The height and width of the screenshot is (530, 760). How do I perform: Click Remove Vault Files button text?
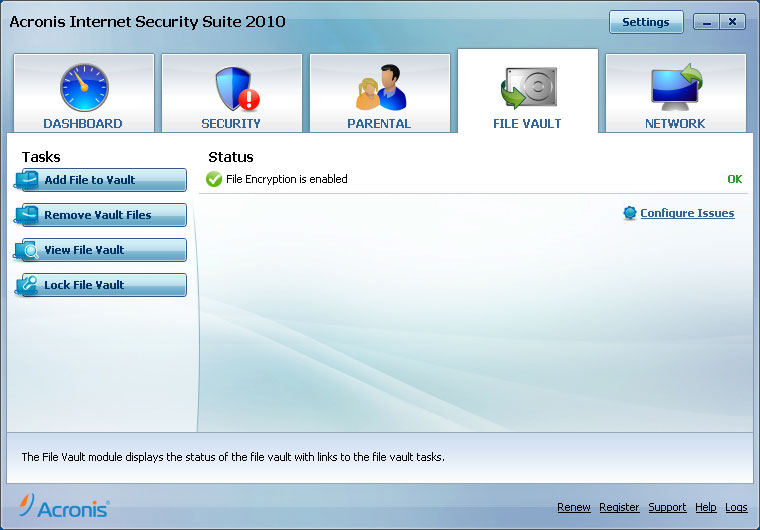coord(98,215)
